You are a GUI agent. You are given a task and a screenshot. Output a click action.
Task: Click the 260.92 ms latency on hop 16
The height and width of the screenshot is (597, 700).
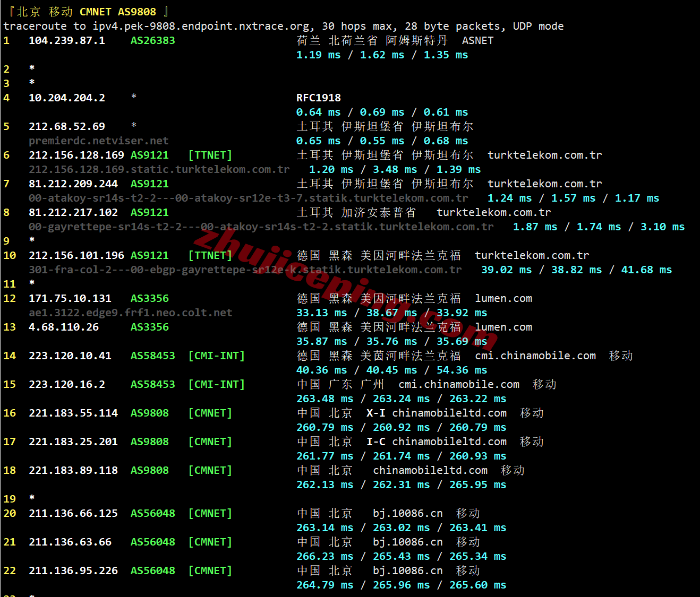pos(402,427)
